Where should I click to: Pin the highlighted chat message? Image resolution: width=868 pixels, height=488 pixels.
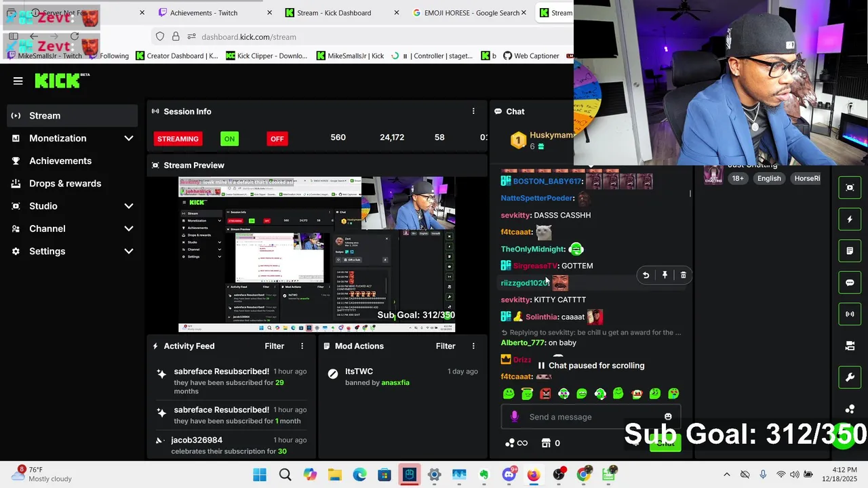coord(665,275)
